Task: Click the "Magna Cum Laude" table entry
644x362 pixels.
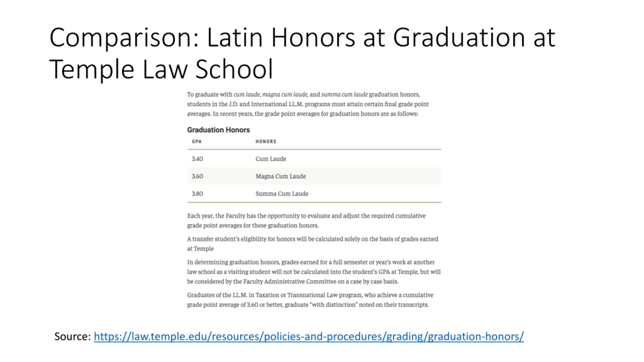Action: pos(281,176)
